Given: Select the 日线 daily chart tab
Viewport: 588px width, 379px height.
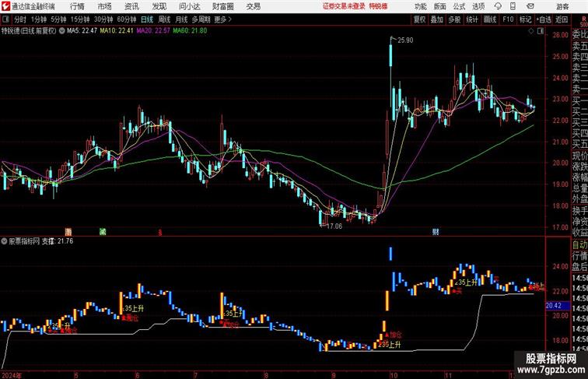Looking at the screenshot, I should click(x=147, y=19).
